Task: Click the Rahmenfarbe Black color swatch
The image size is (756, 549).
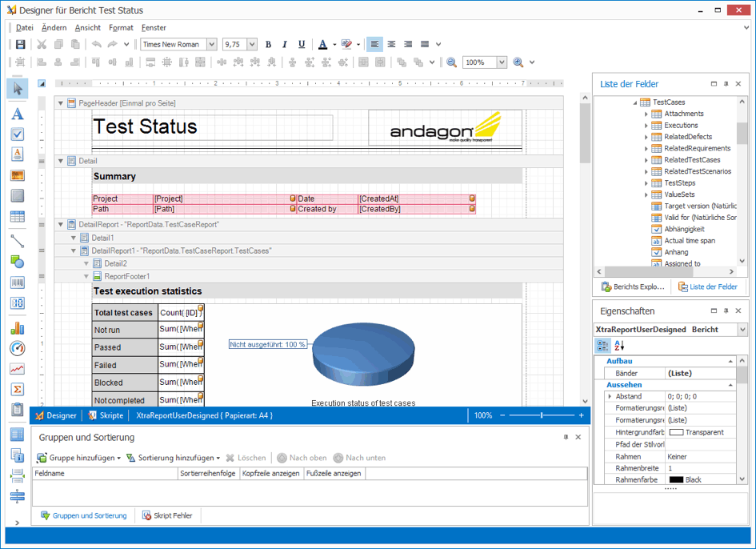Action: click(676, 479)
